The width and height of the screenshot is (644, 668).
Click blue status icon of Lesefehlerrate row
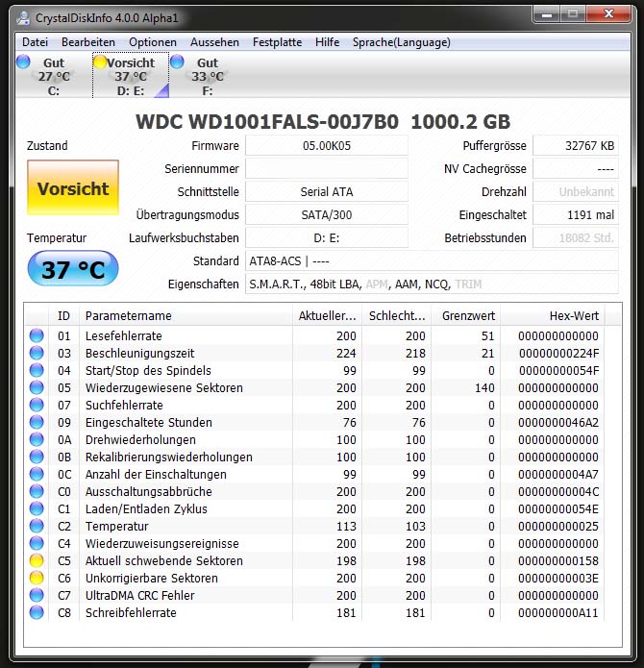pyautogui.click(x=37, y=335)
